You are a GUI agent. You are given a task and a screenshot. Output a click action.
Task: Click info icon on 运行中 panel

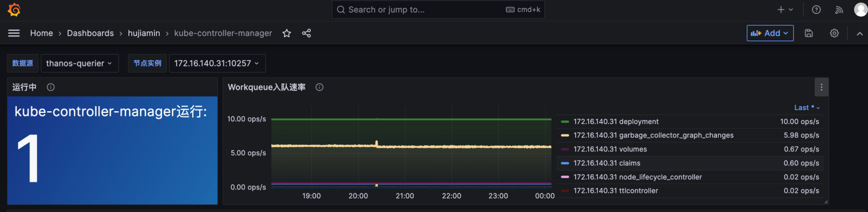coord(50,87)
